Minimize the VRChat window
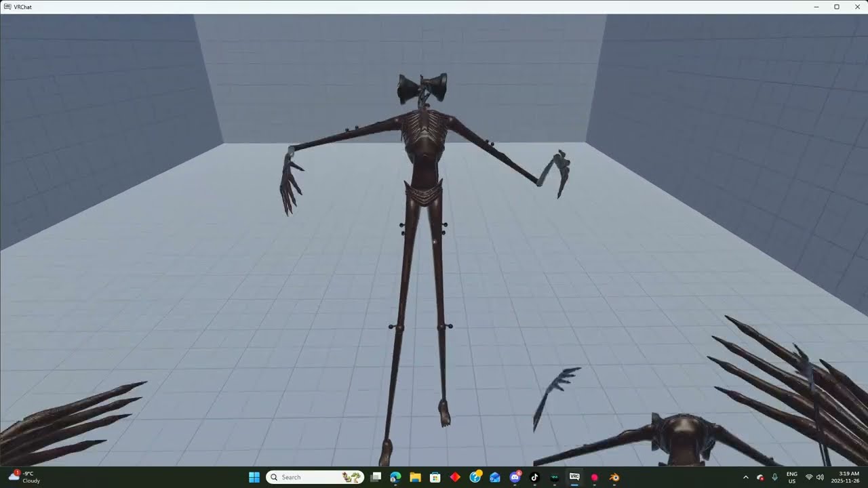868x488 pixels. tap(816, 7)
